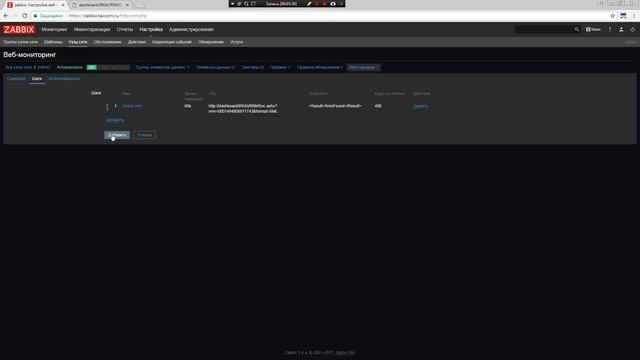Screen dimensions: 640x360
Task: Click the Добавить link under steps table
Action: pyautogui.click(x=115, y=120)
